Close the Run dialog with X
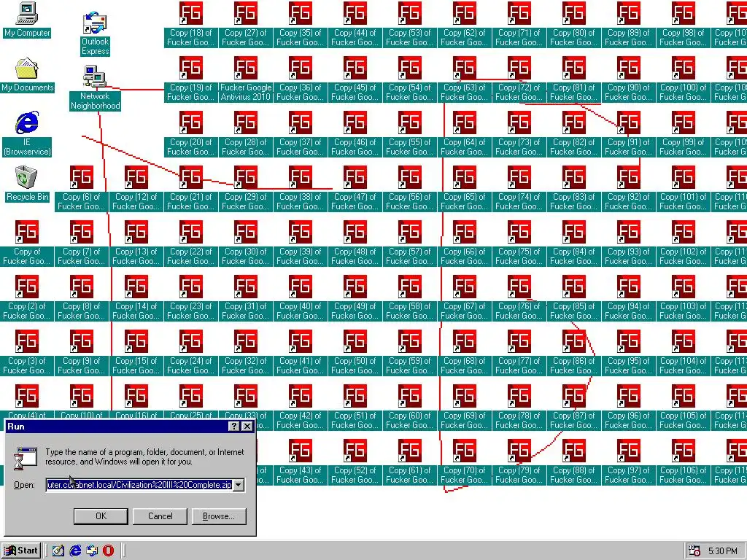 point(247,426)
